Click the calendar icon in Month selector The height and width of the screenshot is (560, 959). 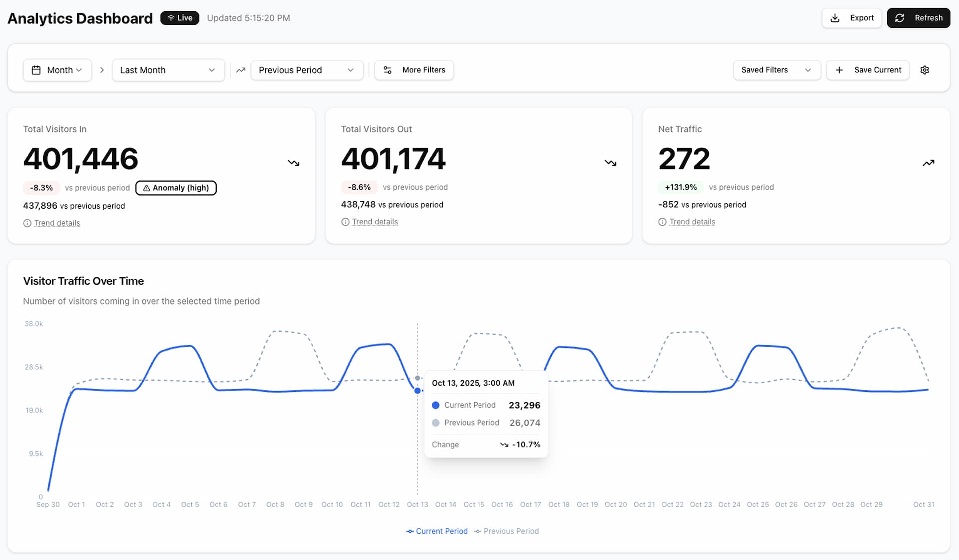[36, 70]
